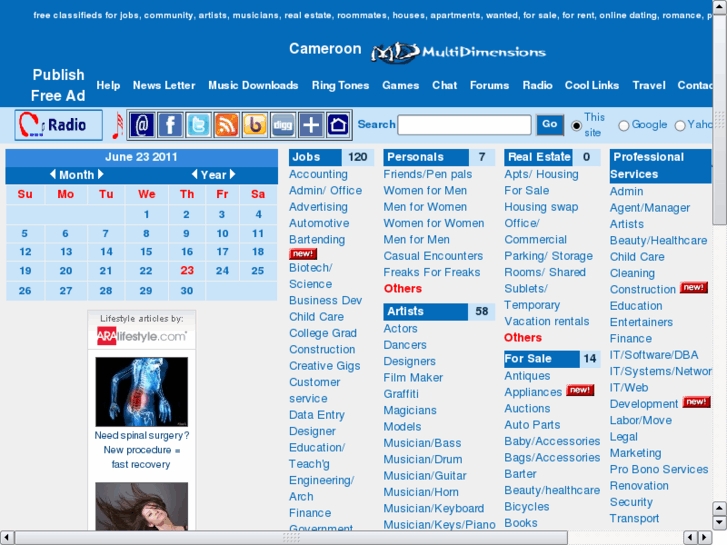The height and width of the screenshot is (545, 727).
Task: Open News Letter page
Action: [164, 85]
